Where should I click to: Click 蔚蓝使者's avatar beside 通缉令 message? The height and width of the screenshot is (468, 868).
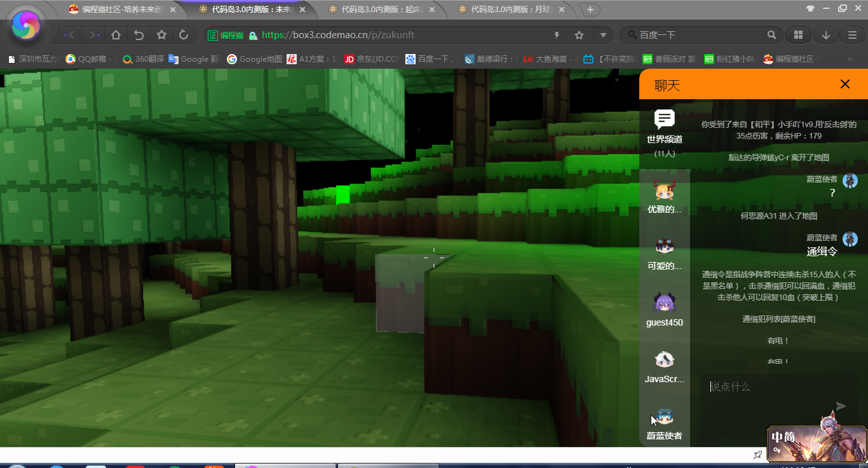click(x=850, y=239)
